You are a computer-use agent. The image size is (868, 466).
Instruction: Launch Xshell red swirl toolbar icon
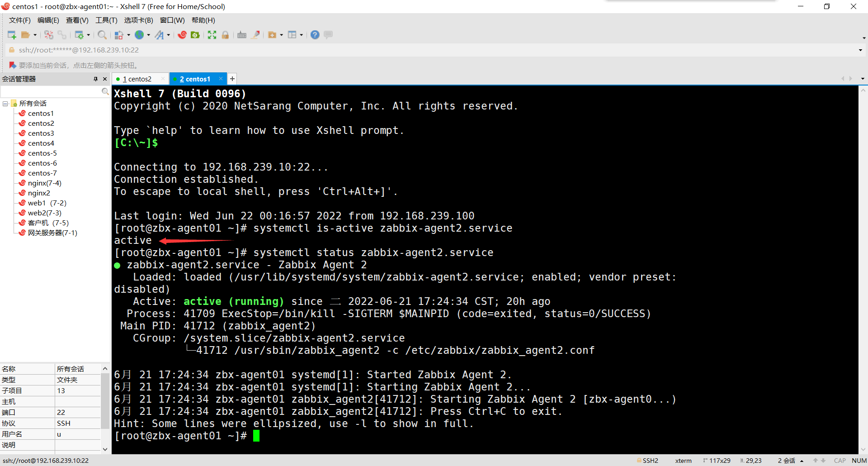(x=182, y=35)
